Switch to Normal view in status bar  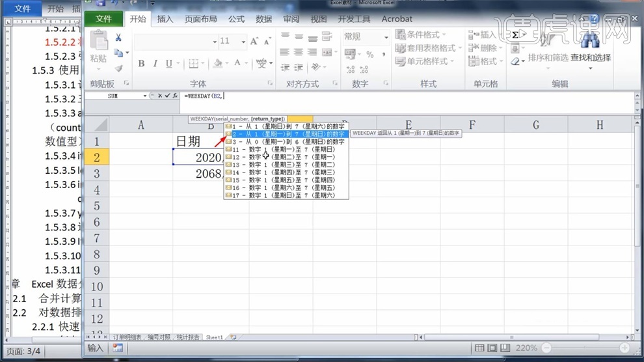click(479, 348)
